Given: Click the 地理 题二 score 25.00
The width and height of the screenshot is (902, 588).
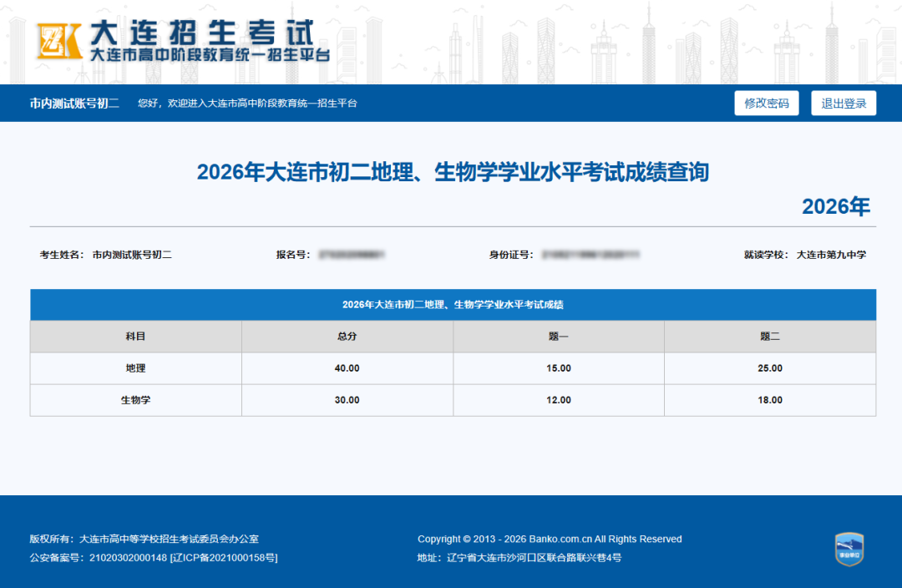Looking at the screenshot, I should coord(770,368).
